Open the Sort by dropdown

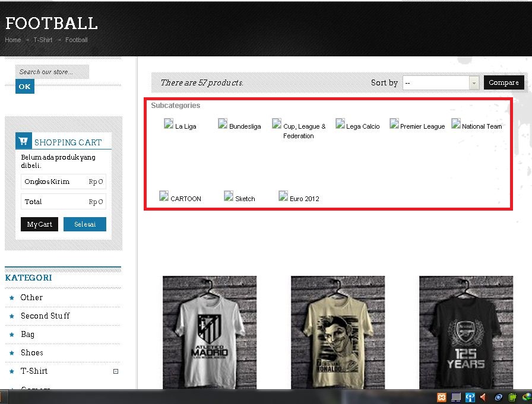point(441,82)
